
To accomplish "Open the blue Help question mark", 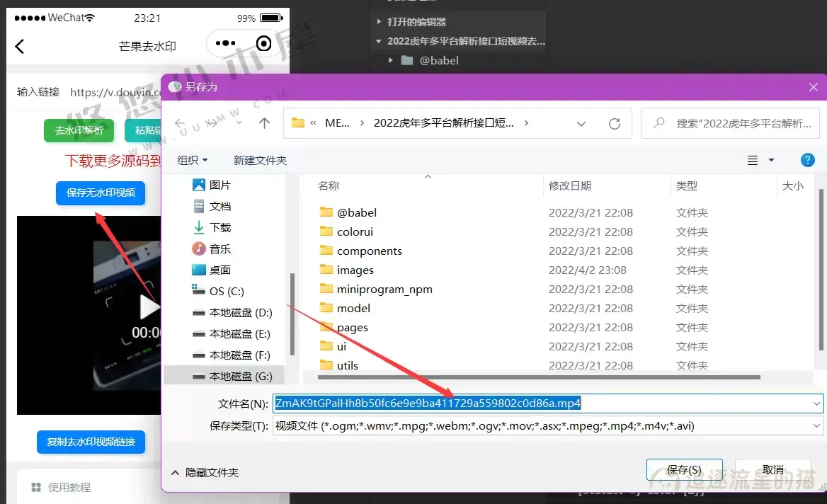I will (807, 160).
